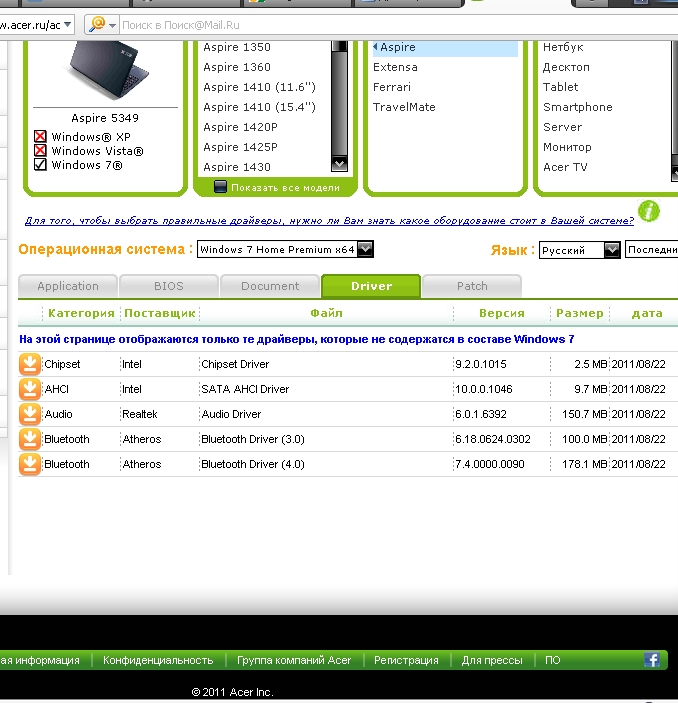Open the search engine selector arrow

112,25
